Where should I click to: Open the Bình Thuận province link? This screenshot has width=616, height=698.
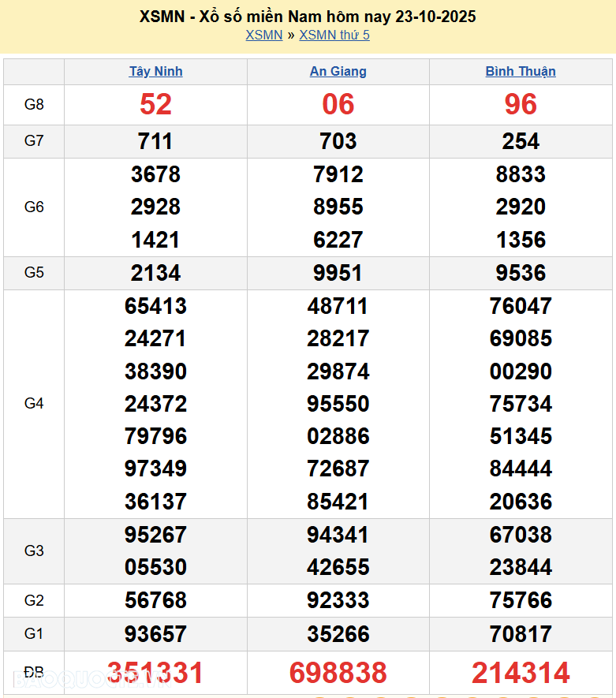click(x=521, y=71)
